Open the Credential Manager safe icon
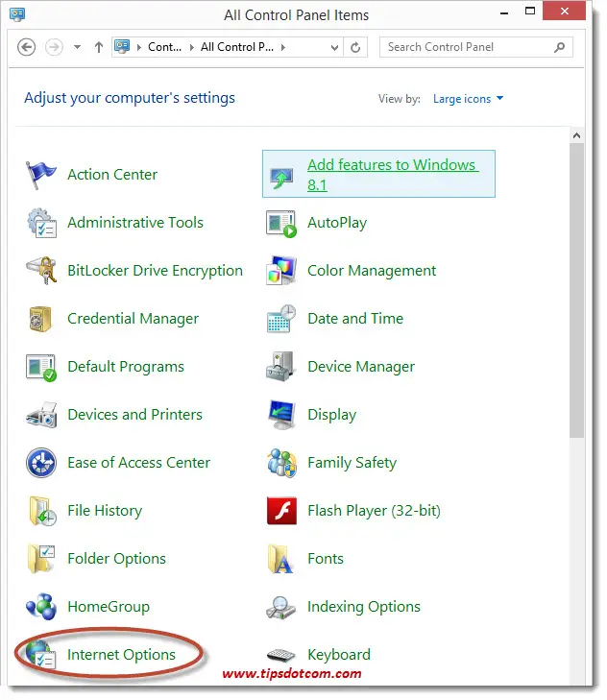The height and width of the screenshot is (700, 607). [40, 319]
